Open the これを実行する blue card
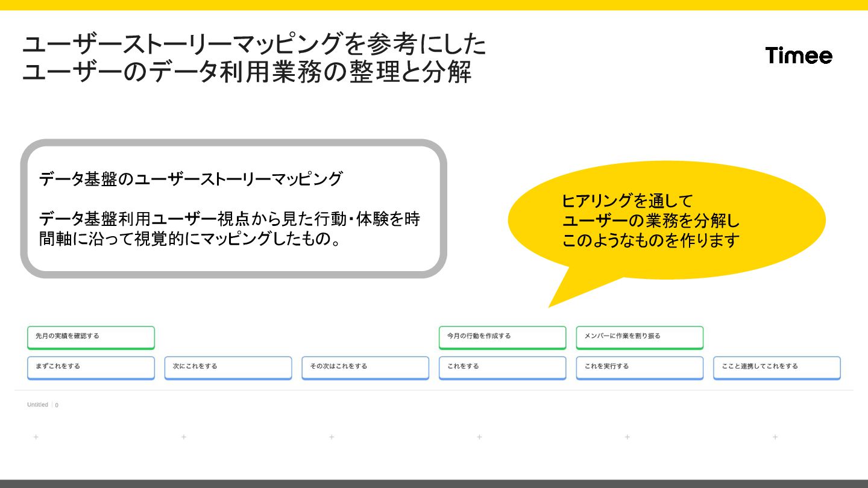The image size is (868, 488). (640, 368)
